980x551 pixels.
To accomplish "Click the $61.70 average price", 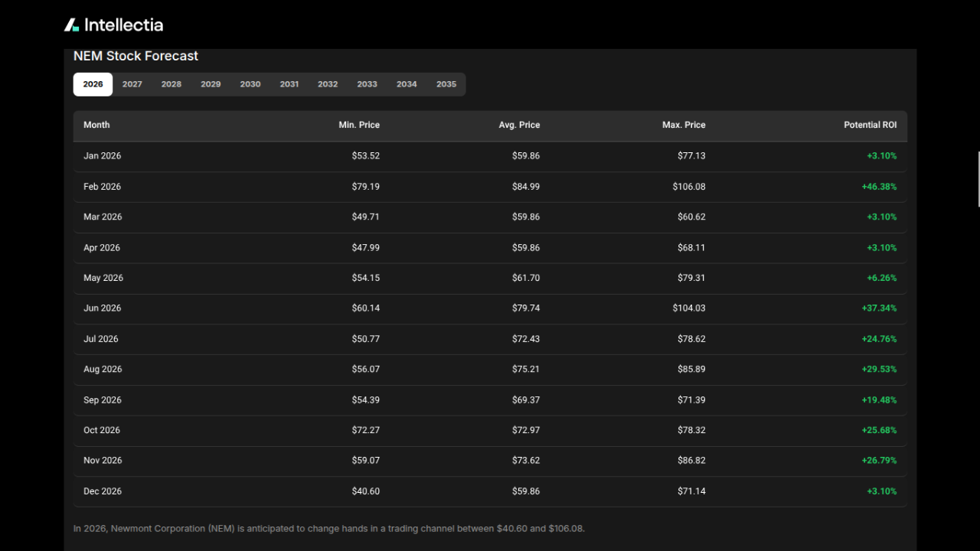I will tap(526, 278).
